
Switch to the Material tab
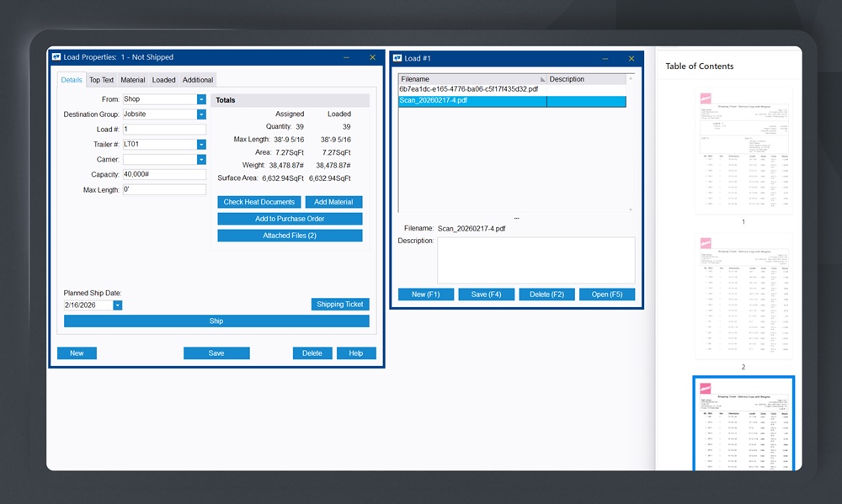(x=132, y=80)
